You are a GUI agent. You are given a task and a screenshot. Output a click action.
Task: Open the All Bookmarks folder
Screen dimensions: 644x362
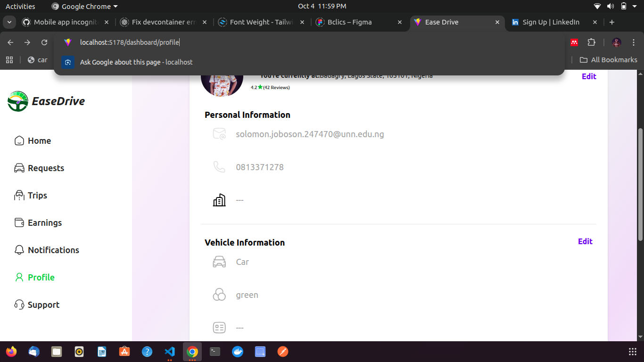click(x=608, y=60)
